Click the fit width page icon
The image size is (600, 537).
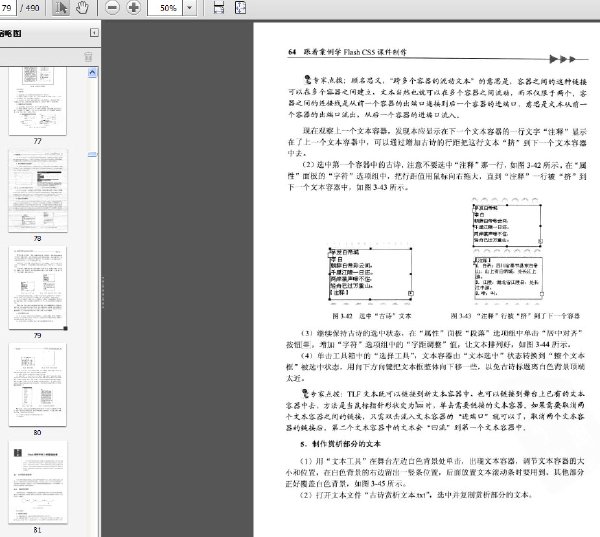click(x=218, y=8)
